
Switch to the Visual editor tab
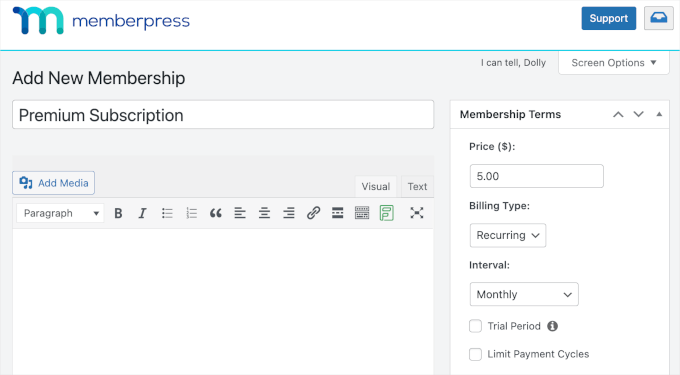tap(376, 186)
